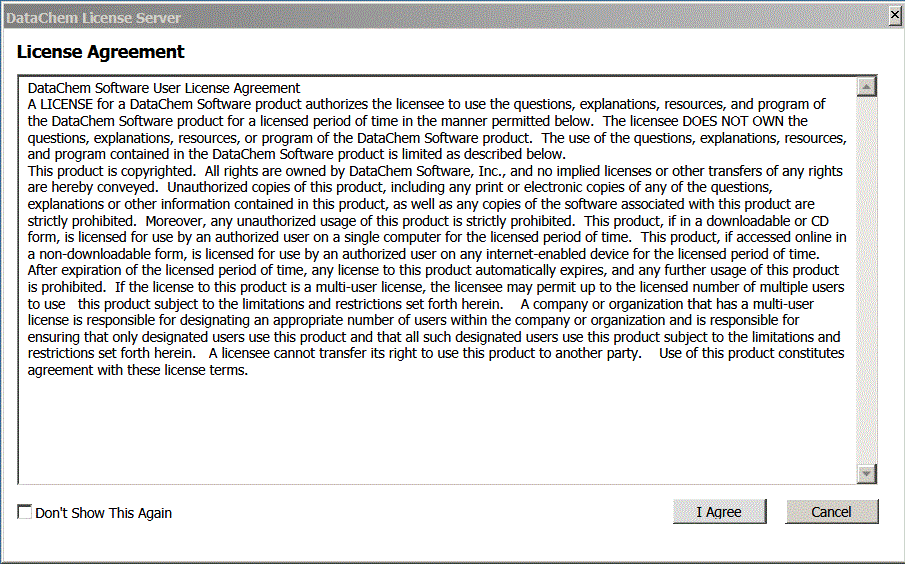The image size is (905, 564).
Task: Click the Don't Show This Again label text
Action: tap(103, 513)
